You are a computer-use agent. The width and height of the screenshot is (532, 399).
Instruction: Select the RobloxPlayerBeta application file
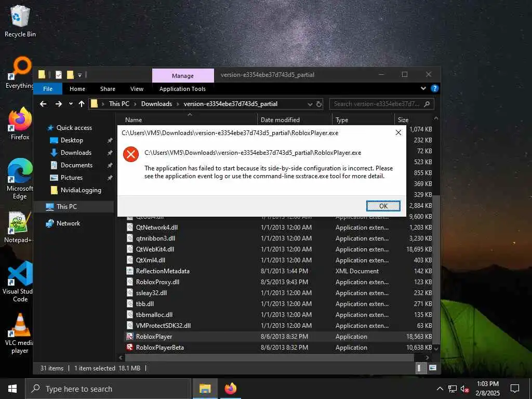pos(160,348)
